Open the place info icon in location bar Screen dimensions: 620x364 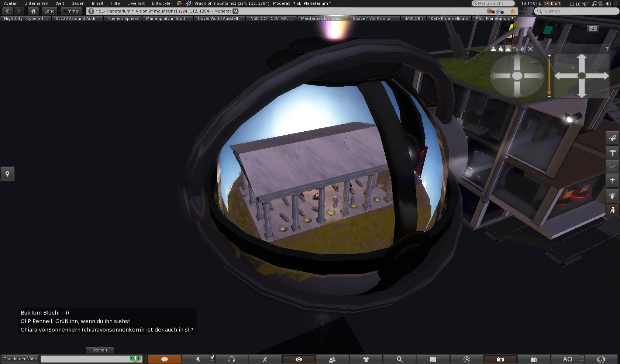91,11
